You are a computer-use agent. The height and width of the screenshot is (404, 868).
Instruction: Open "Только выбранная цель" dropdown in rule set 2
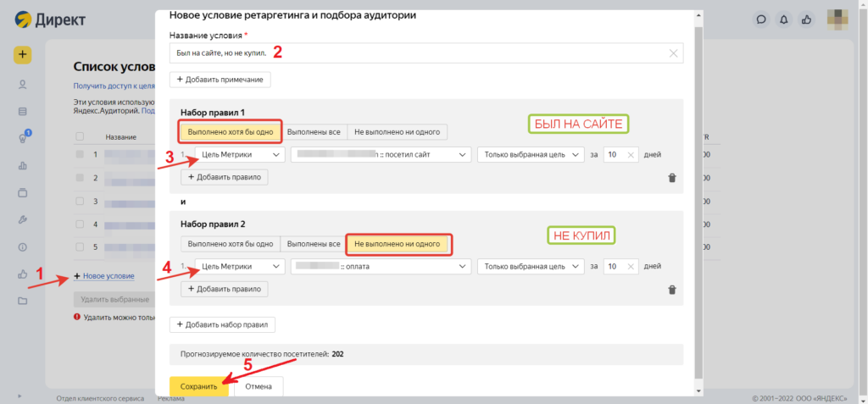531,267
